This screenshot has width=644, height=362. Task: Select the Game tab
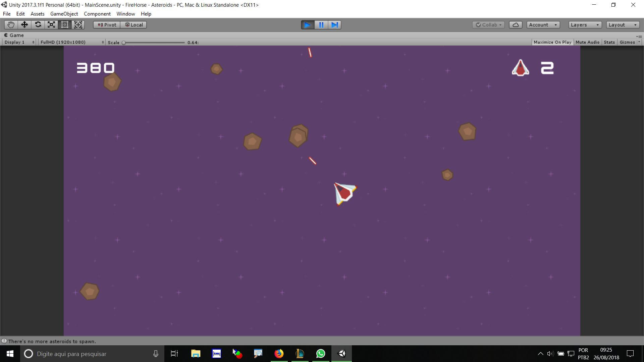[14, 35]
